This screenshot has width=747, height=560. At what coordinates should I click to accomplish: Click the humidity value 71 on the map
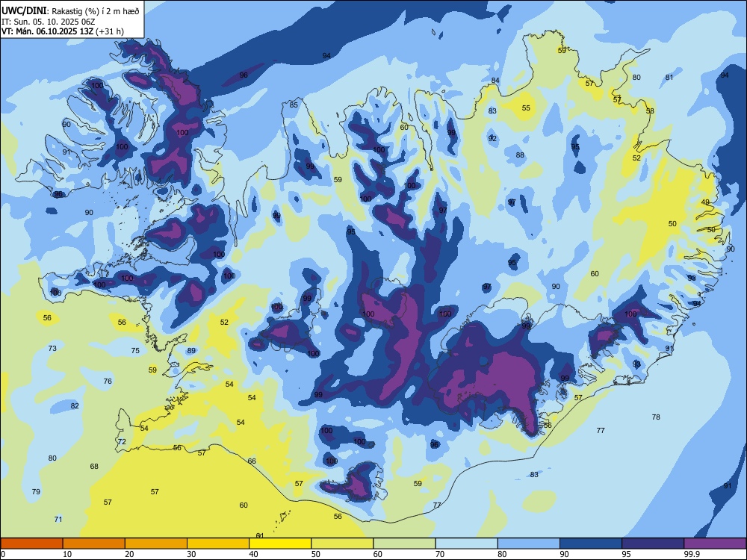click(x=58, y=519)
